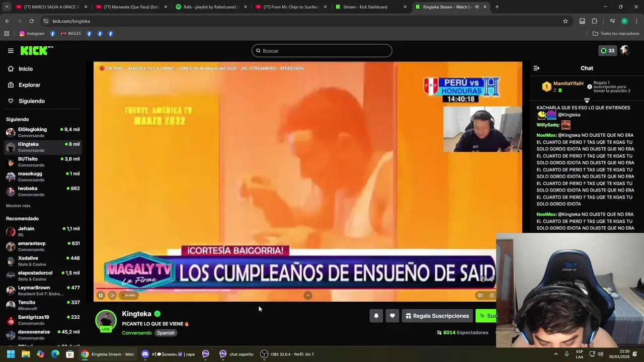Open Explorar in the sidebar
The height and width of the screenshot is (362, 644).
pyautogui.click(x=29, y=85)
